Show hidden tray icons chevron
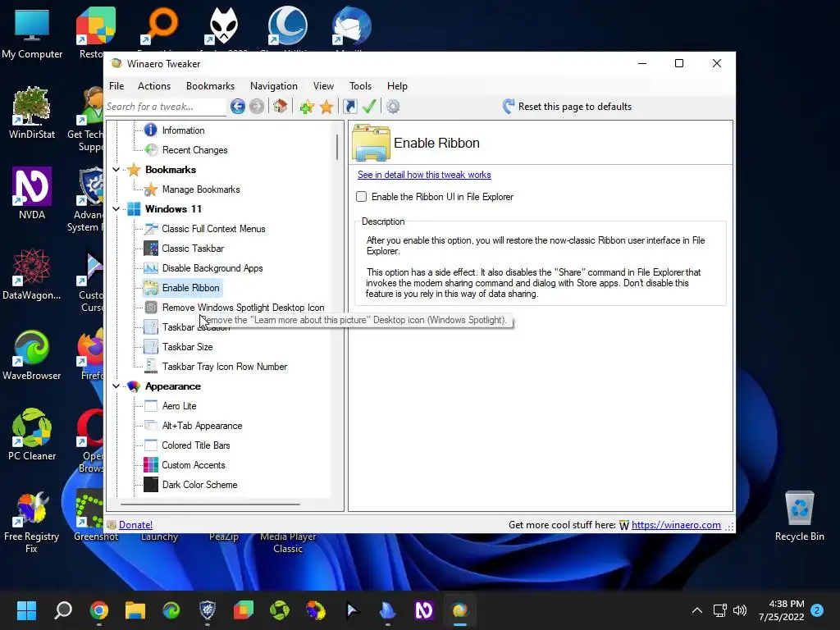The image size is (840, 630). click(x=697, y=610)
